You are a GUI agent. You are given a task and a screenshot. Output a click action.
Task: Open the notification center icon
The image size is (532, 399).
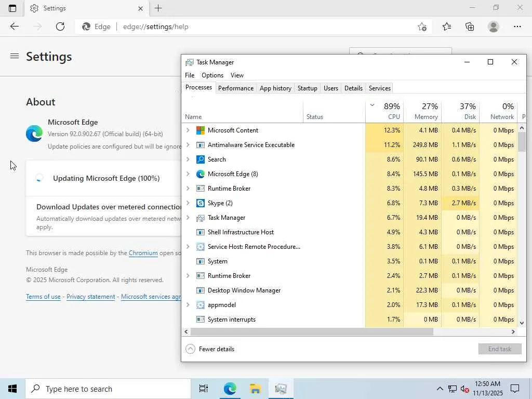coord(515,389)
